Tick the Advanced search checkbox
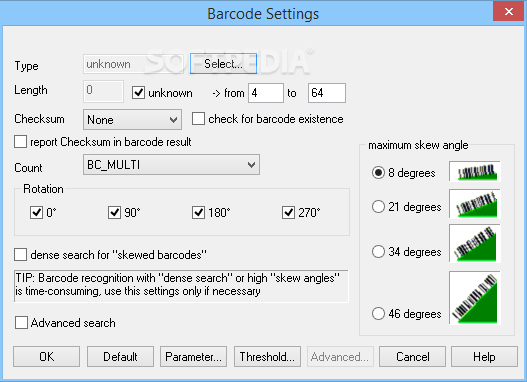527x382 pixels. [21, 323]
